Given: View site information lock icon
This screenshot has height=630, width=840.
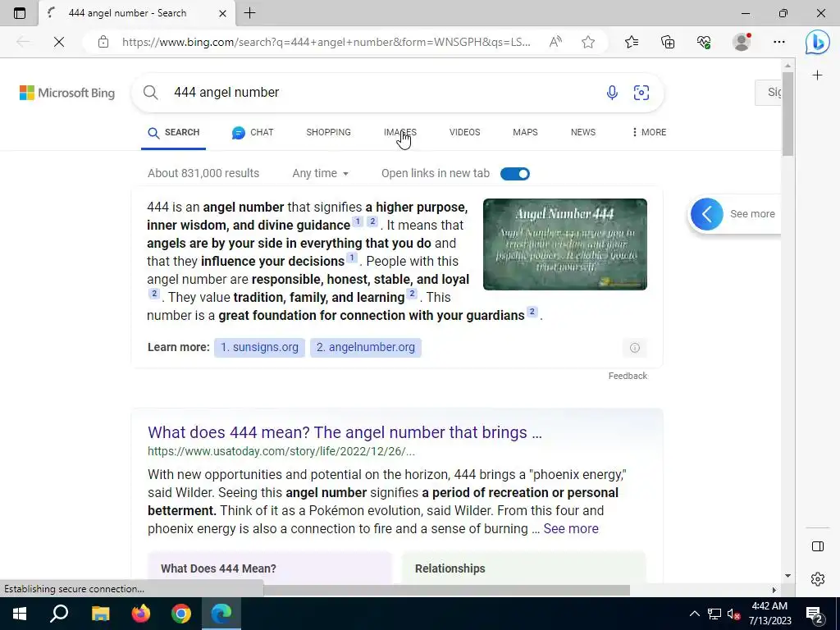Looking at the screenshot, I should 103,42.
